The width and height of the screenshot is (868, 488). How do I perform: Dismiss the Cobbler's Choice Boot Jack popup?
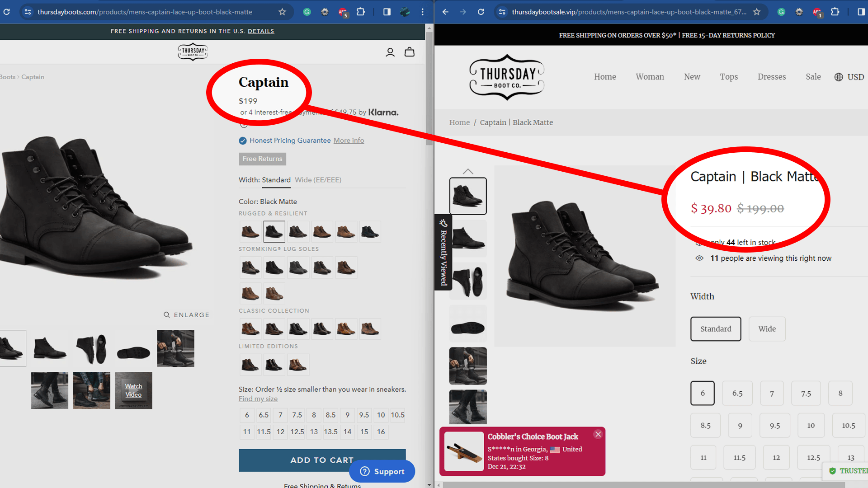pos(598,434)
